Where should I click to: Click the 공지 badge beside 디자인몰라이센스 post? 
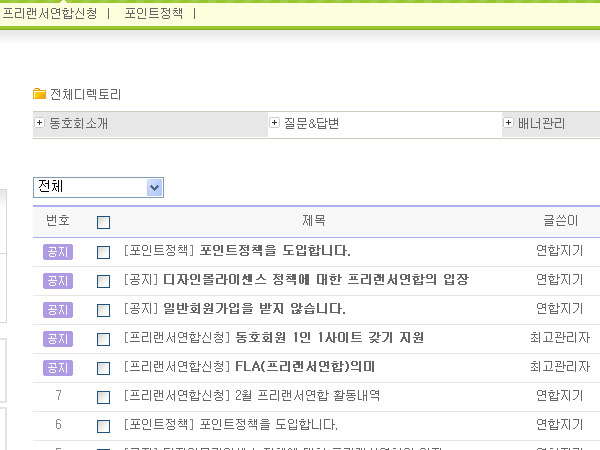click(58, 280)
